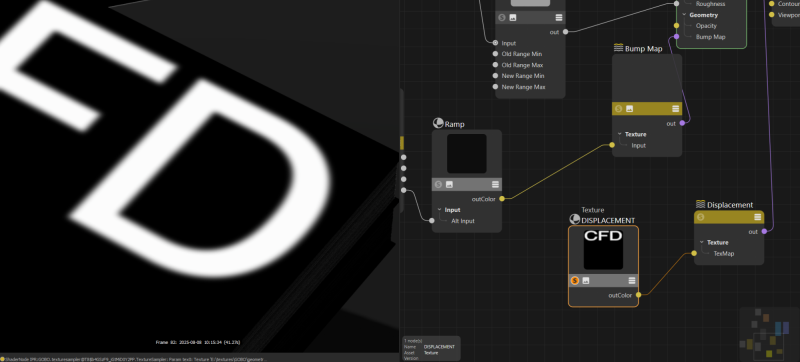Open hamburger menu on Bump Map node

point(676,109)
